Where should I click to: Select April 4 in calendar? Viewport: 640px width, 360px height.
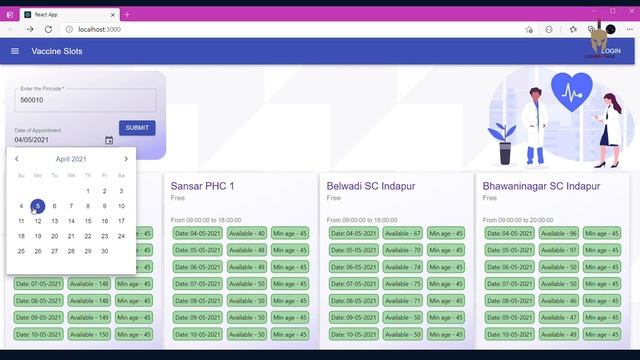pyautogui.click(x=21, y=206)
